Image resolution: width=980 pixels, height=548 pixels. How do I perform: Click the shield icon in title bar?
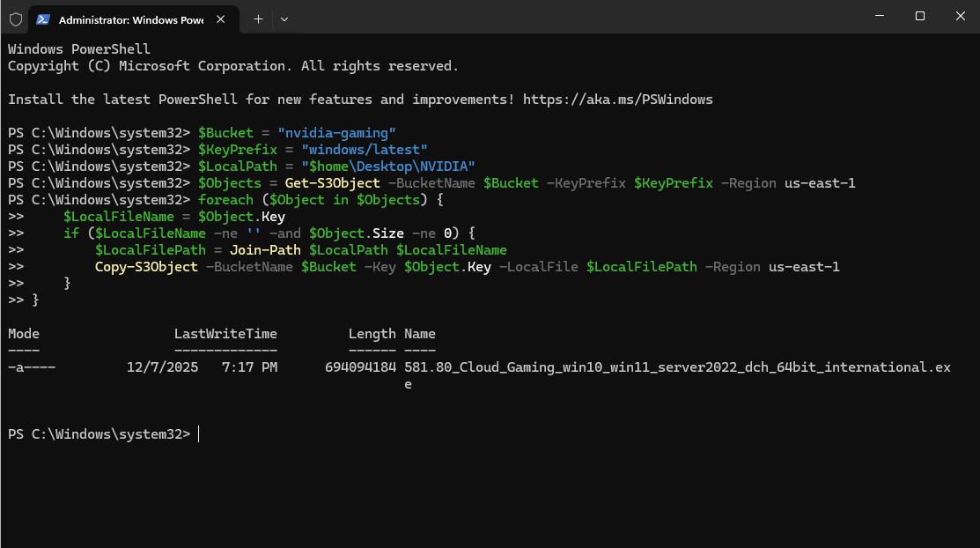(x=16, y=19)
